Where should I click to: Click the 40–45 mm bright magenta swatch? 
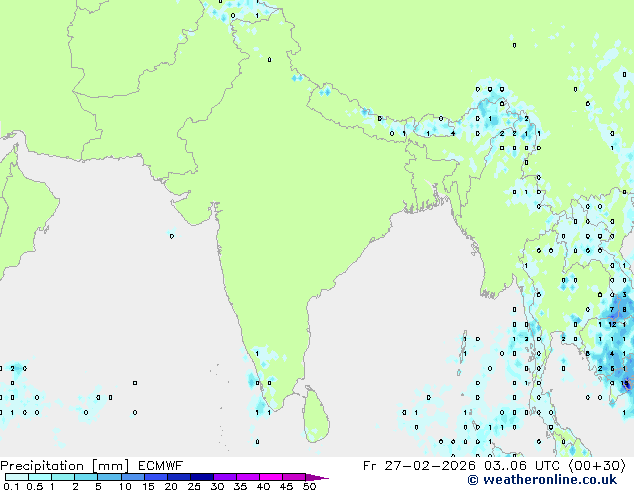[271, 477]
